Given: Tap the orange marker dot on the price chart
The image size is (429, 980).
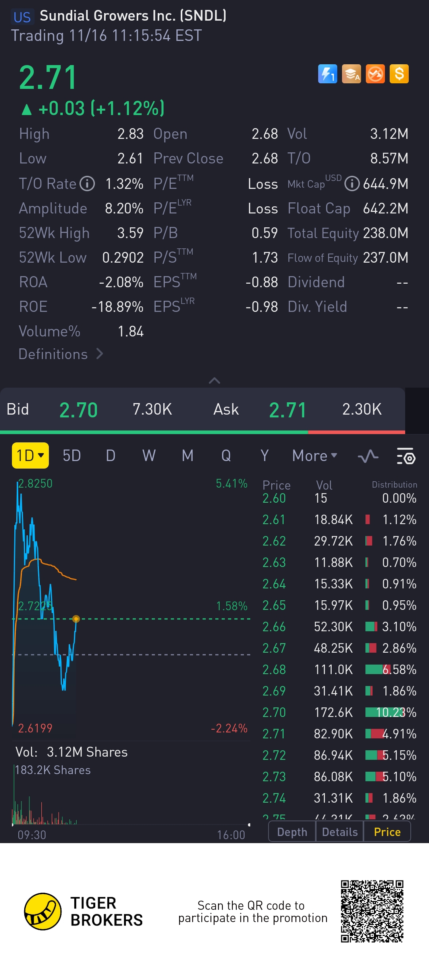Looking at the screenshot, I should (x=76, y=619).
